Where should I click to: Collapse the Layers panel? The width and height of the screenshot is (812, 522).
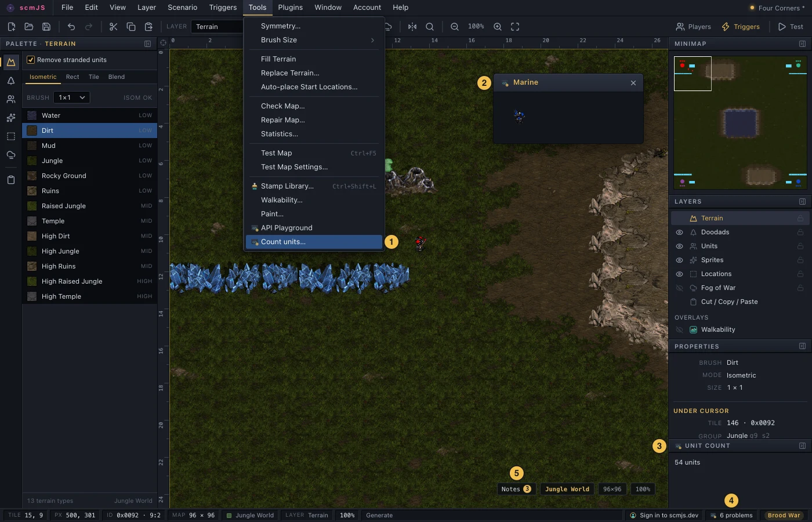tap(802, 202)
